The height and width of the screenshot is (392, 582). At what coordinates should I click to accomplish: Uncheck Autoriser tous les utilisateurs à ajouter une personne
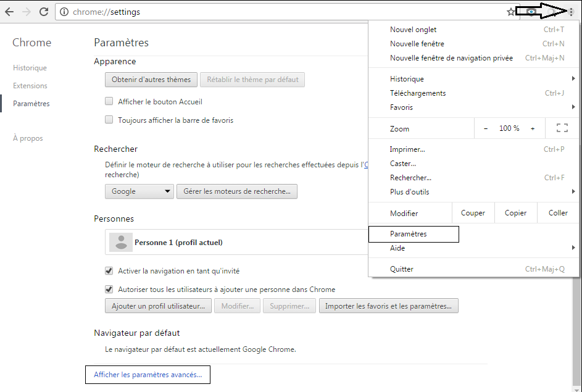point(109,289)
